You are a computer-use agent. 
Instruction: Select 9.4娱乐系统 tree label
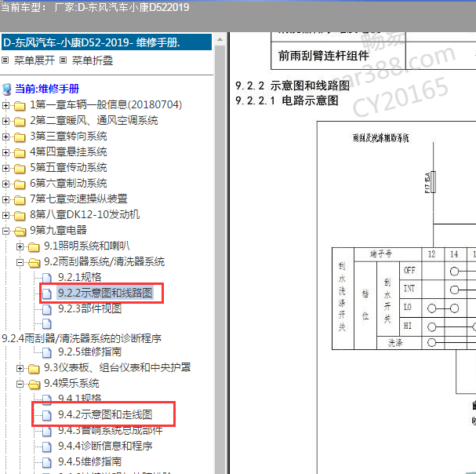71,384
